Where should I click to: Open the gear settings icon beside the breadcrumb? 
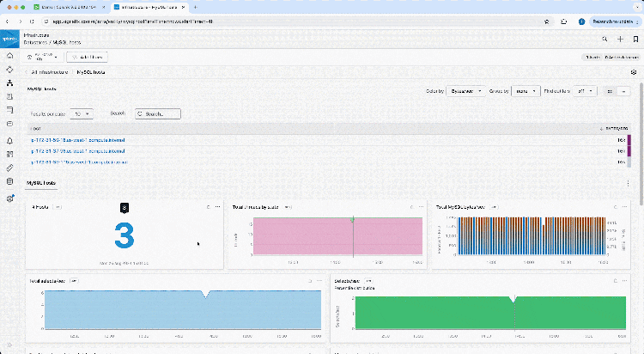click(x=633, y=73)
